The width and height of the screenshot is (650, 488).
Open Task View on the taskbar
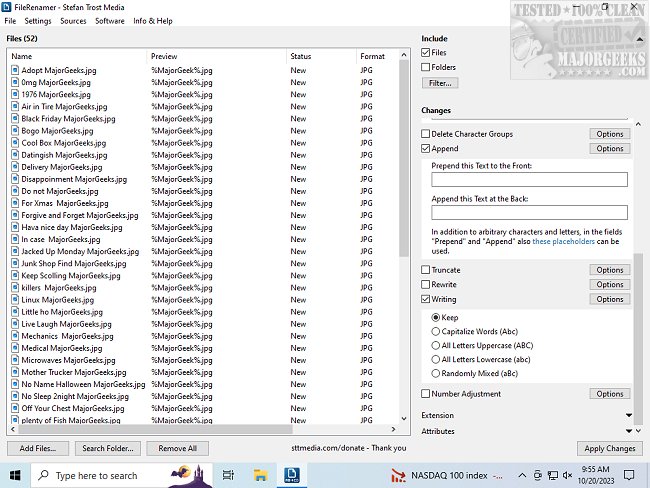pos(228,475)
